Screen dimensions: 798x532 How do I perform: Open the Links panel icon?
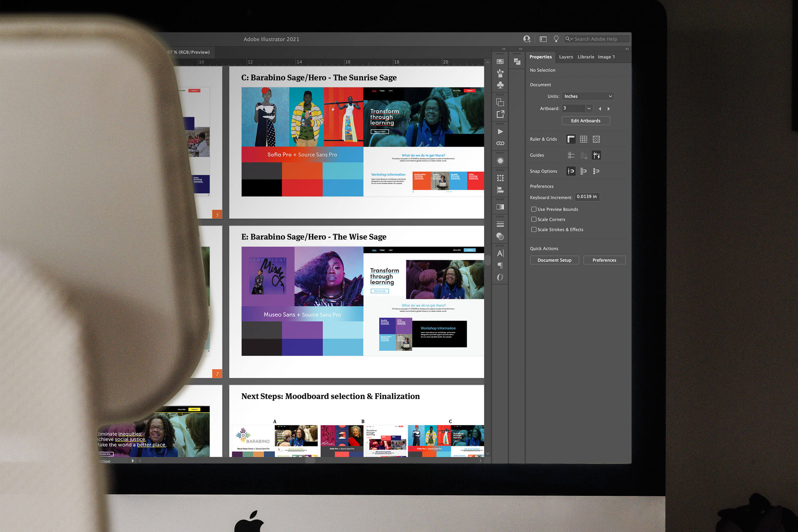(500, 143)
